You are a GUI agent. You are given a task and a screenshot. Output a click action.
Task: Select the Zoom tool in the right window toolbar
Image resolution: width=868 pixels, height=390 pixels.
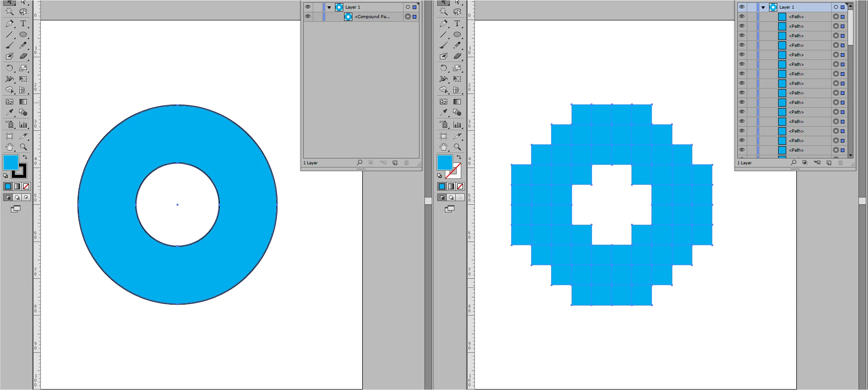coord(457,147)
